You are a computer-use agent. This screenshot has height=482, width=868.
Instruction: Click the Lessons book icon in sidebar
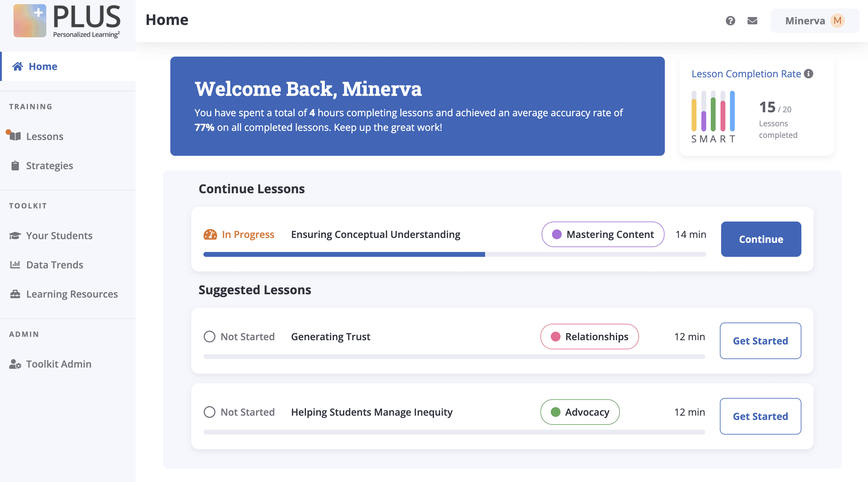tap(15, 136)
